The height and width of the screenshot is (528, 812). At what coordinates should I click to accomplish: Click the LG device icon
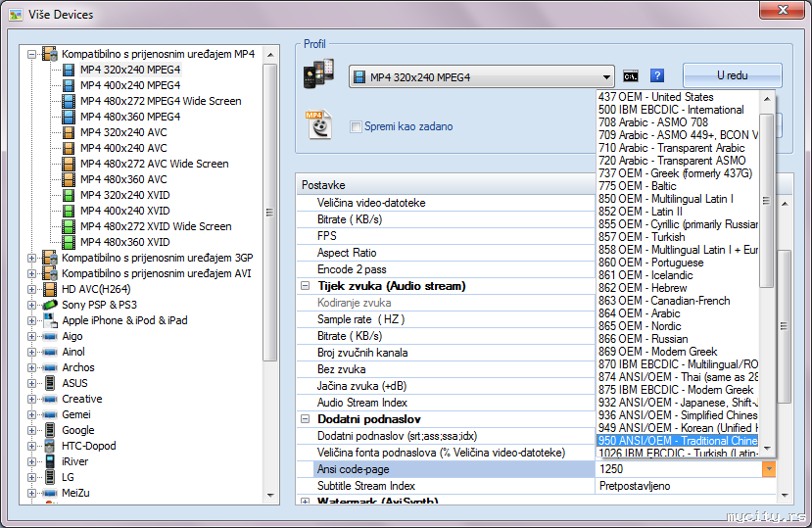50,477
